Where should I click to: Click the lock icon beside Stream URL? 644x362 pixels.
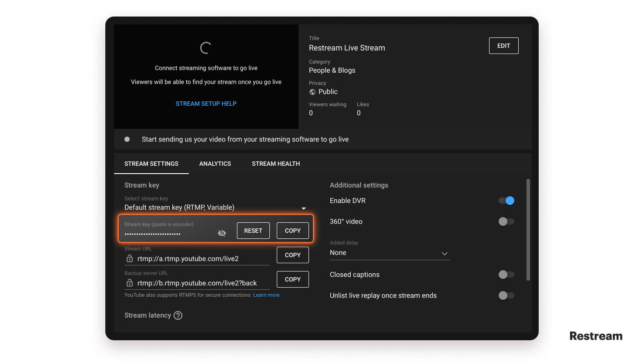129,258
